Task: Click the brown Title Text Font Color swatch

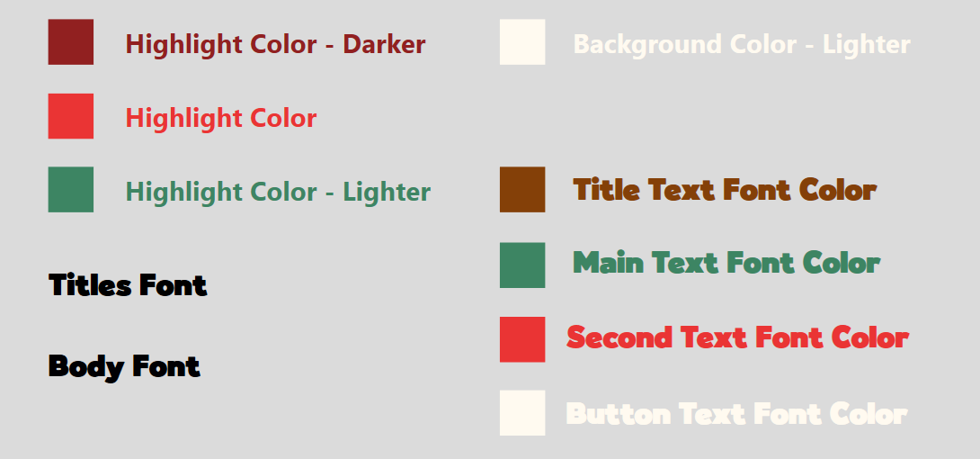Action: click(x=522, y=190)
